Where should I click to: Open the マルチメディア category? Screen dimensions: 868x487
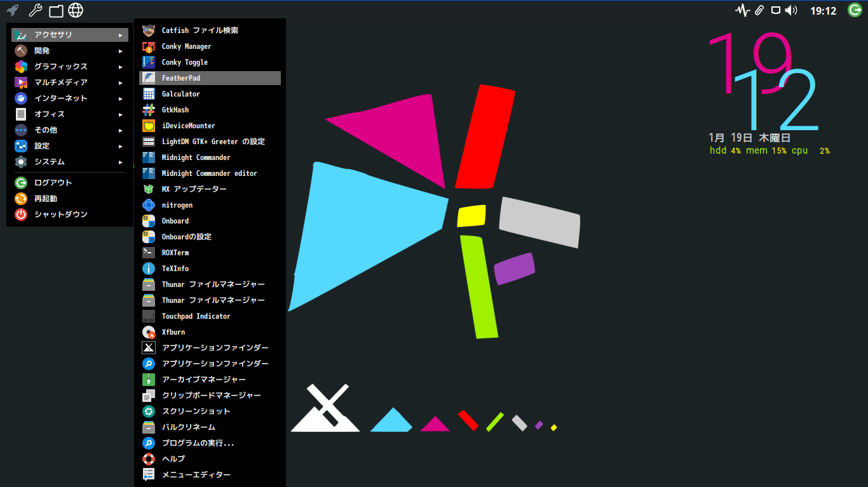coord(70,83)
